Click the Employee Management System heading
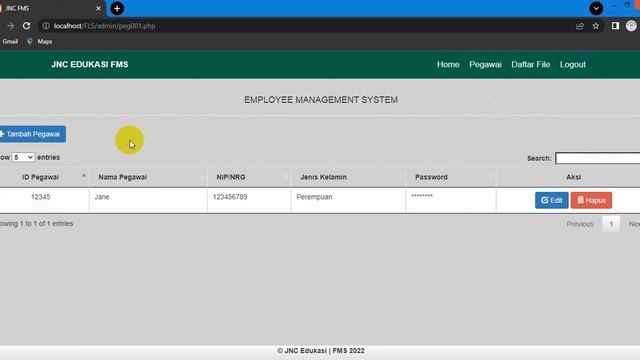The width and height of the screenshot is (640, 360). click(321, 100)
